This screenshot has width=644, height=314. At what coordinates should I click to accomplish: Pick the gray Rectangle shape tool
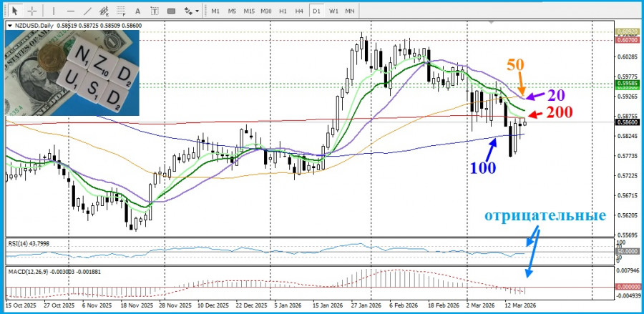pyautogui.click(x=171, y=11)
